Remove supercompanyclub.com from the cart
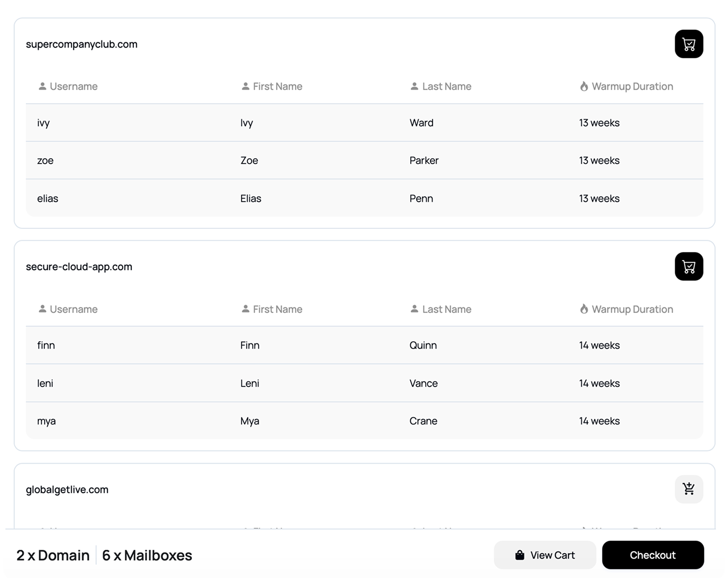The height and width of the screenshot is (588, 728). (689, 44)
